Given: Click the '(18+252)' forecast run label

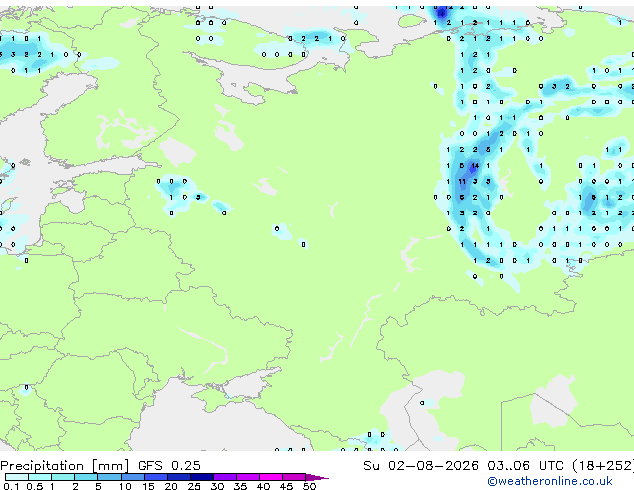Looking at the screenshot, I should 603,466.
